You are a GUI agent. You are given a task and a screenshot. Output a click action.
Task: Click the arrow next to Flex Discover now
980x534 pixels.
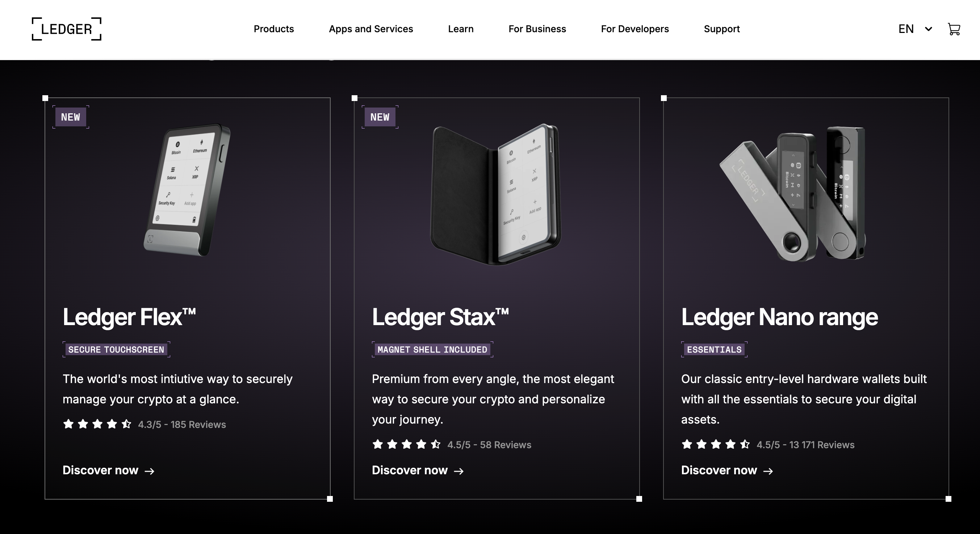(150, 471)
